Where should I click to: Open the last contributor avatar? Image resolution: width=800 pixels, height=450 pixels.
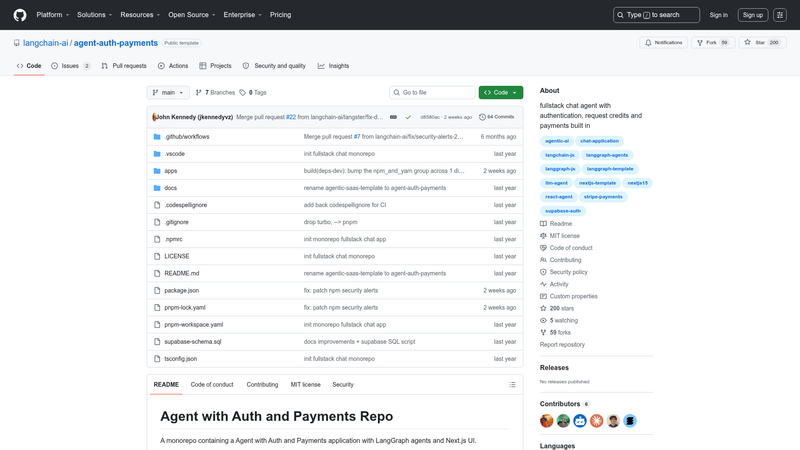tap(630, 421)
